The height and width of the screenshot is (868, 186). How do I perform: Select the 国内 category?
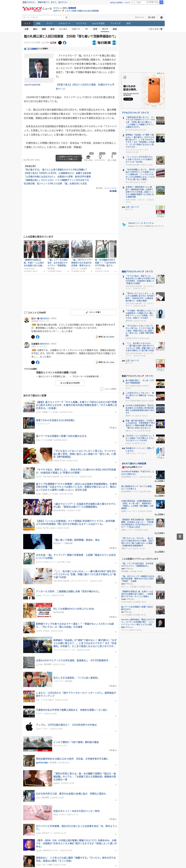pyautogui.click(x=35, y=29)
